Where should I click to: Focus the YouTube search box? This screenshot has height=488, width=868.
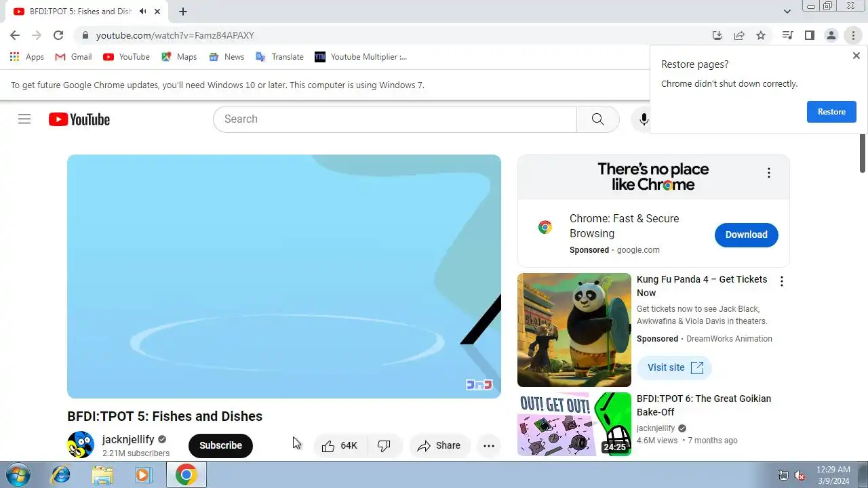[395, 119]
